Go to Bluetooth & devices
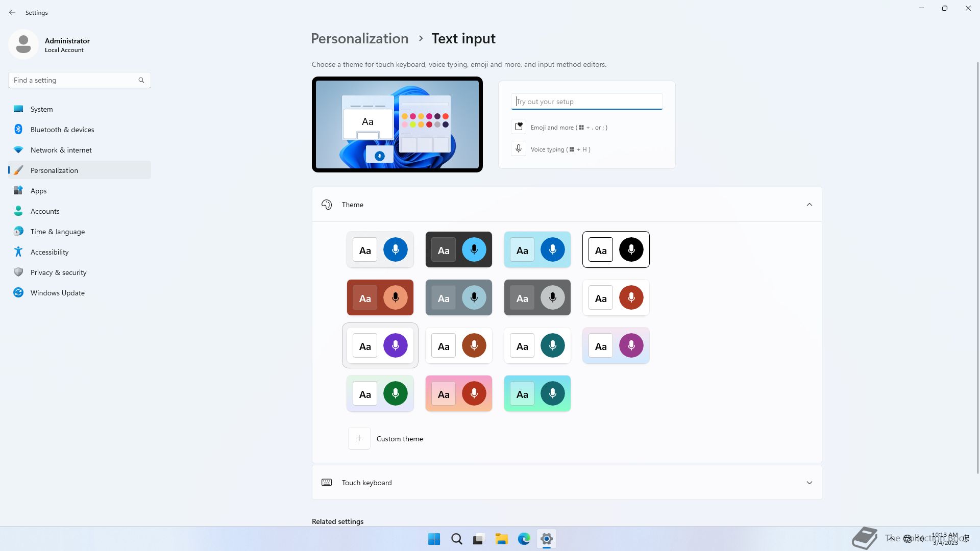 click(x=62, y=130)
